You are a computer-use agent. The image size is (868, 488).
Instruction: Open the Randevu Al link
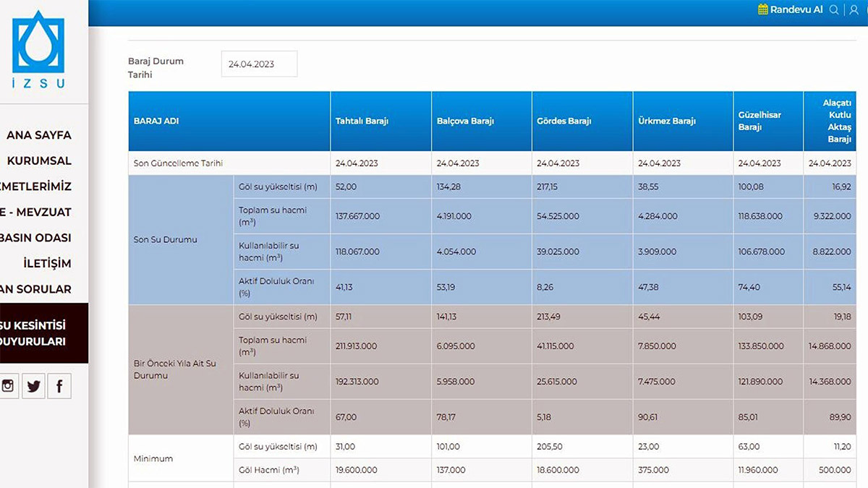[796, 9]
